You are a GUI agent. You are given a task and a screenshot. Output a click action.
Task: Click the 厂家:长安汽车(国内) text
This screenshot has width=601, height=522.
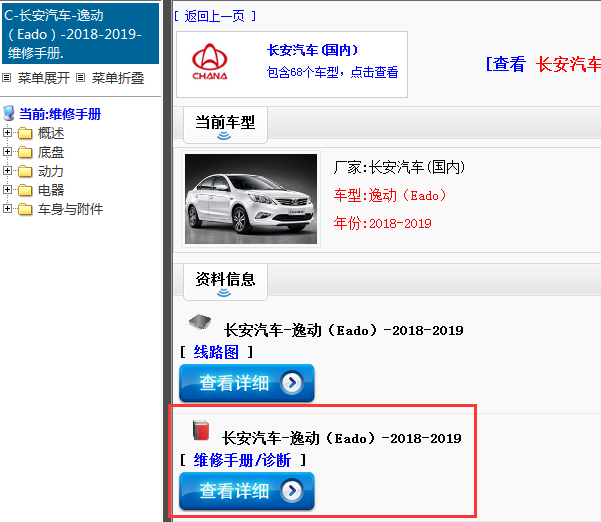(x=399, y=167)
